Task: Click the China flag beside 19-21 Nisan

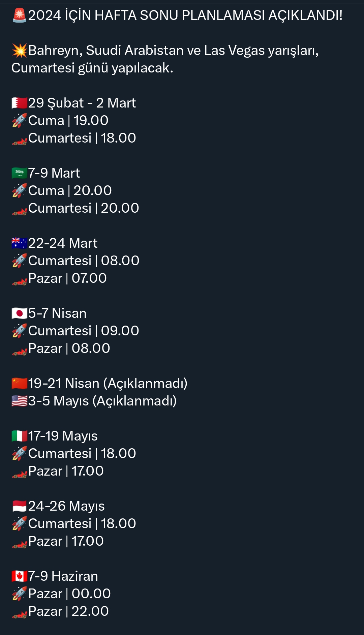Action: coord(19,384)
